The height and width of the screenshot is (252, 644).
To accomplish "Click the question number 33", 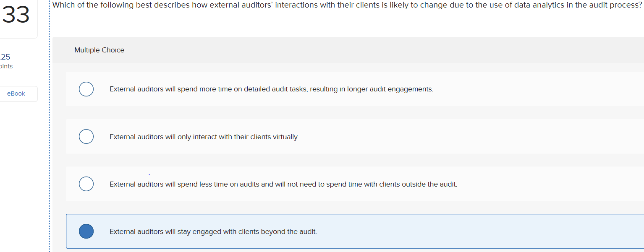I will pyautogui.click(x=16, y=15).
